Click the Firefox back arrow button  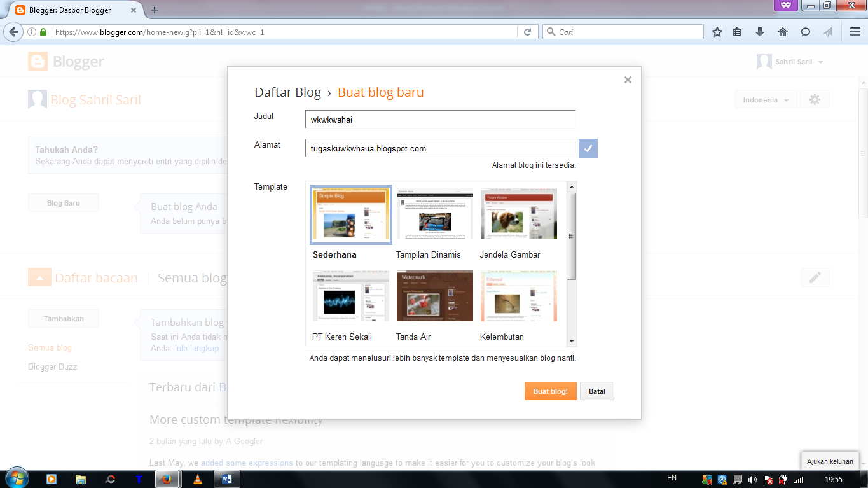click(13, 32)
